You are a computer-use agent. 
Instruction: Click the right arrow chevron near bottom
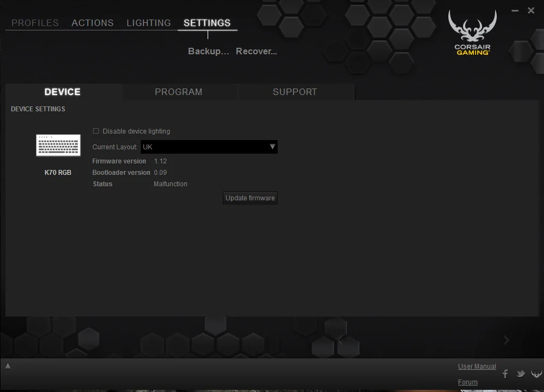pos(507,340)
